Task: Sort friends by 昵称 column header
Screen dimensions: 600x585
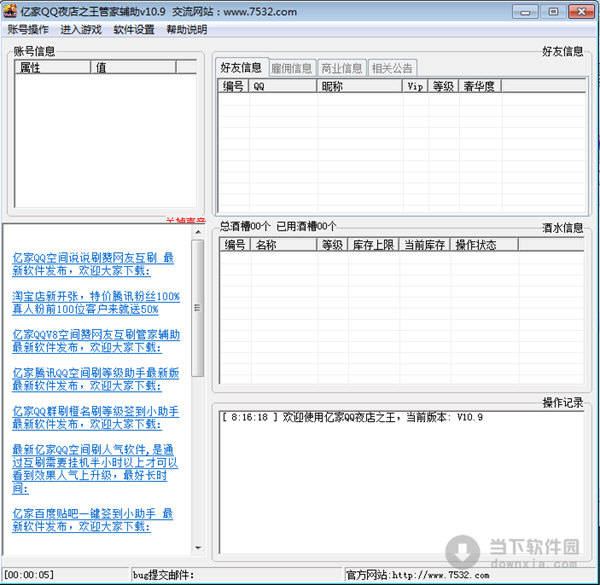Action: (x=360, y=86)
